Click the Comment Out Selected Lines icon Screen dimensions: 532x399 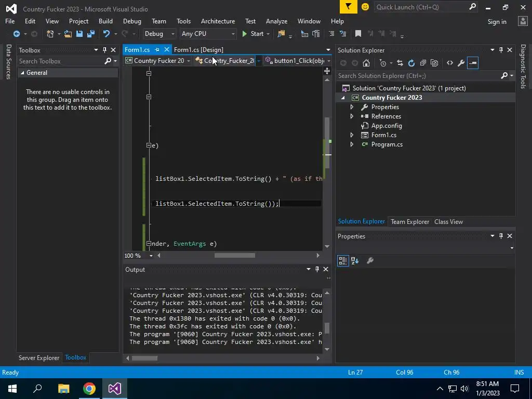click(x=331, y=34)
